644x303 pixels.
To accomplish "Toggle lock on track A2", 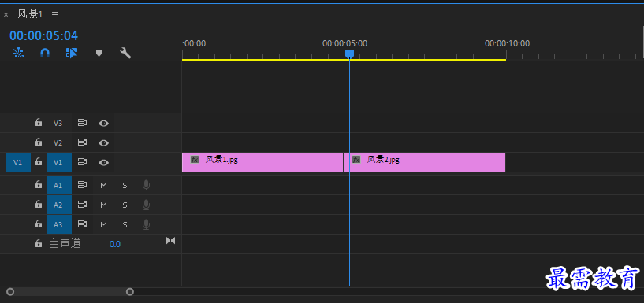I will click(38, 204).
